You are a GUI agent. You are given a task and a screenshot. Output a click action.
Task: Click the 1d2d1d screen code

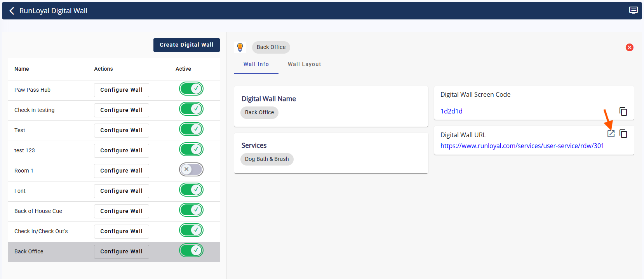coord(451,111)
